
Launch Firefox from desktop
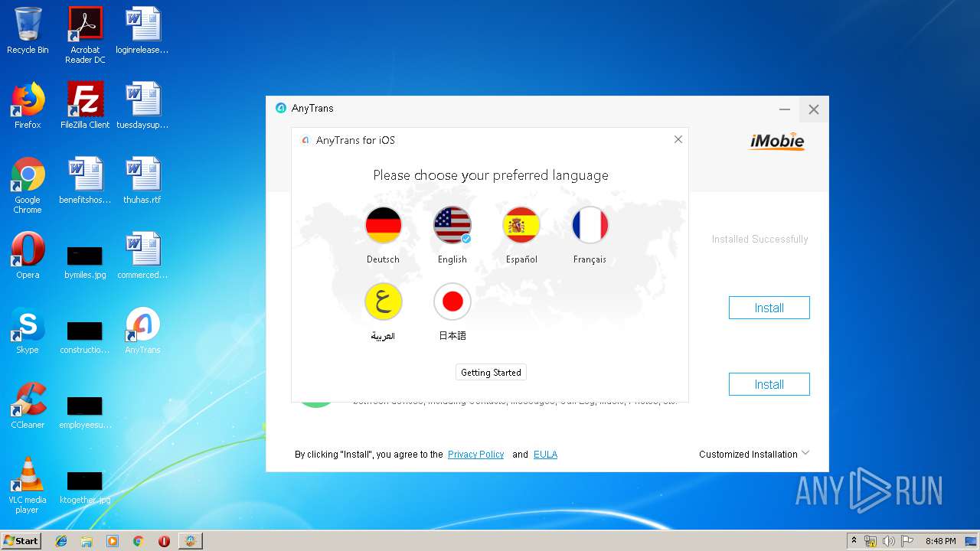pyautogui.click(x=28, y=106)
